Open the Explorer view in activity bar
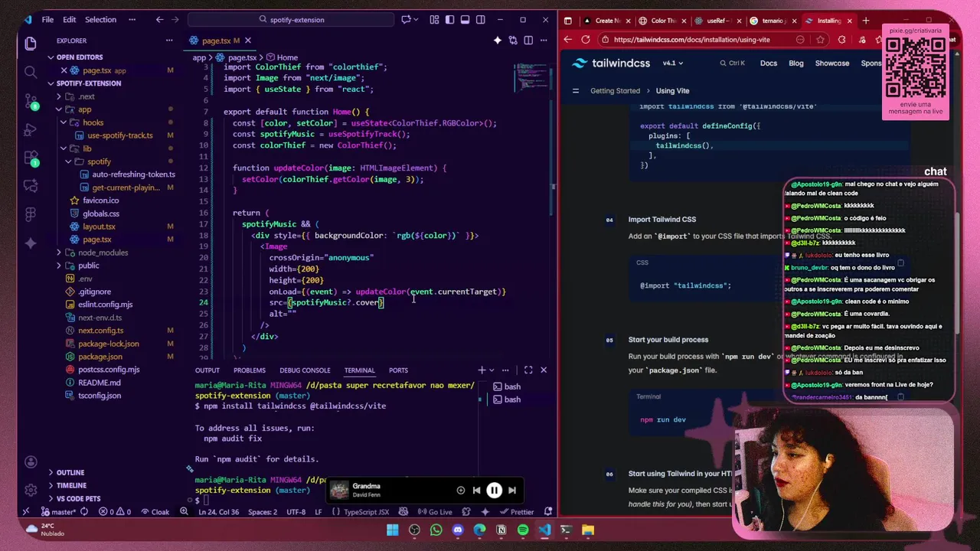 click(31, 44)
